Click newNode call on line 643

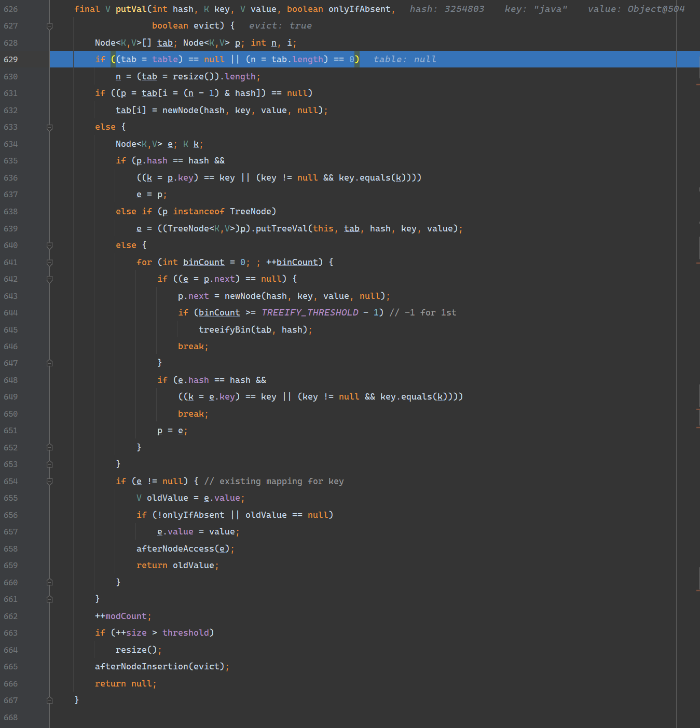pos(243,296)
